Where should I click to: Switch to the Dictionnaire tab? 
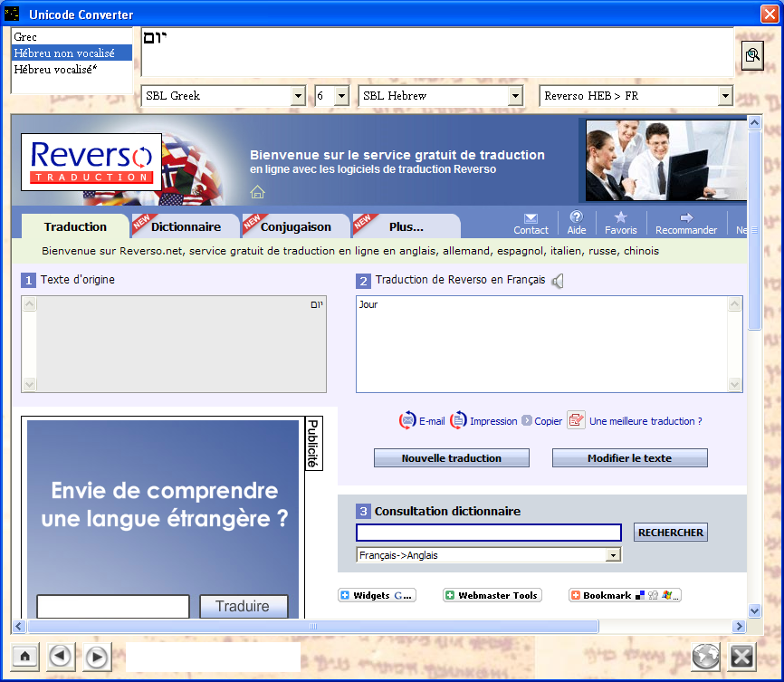click(x=186, y=226)
